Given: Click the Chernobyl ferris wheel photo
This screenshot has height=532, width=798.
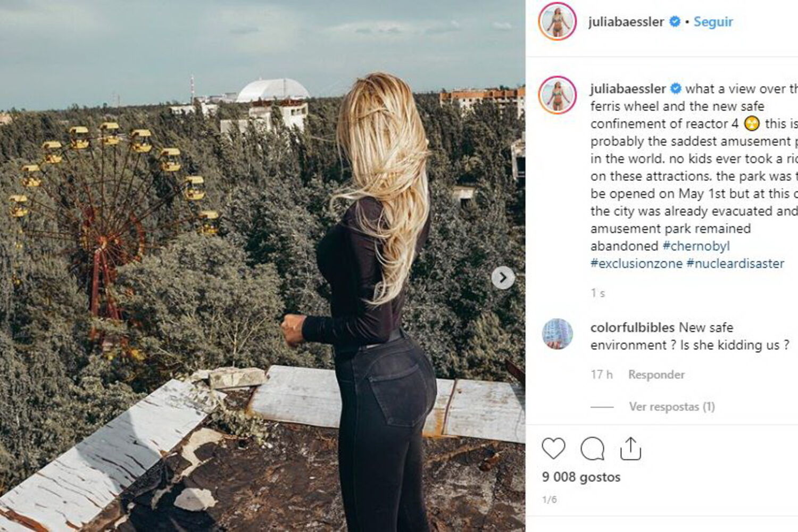Looking at the screenshot, I should pos(262,266).
